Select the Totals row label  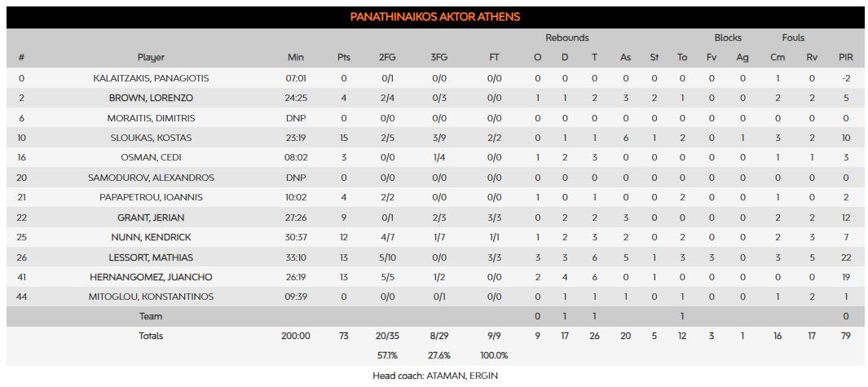click(152, 336)
